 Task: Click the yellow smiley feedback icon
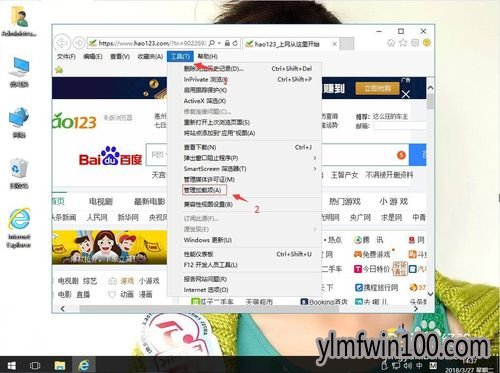pyautogui.click(x=427, y=43)
